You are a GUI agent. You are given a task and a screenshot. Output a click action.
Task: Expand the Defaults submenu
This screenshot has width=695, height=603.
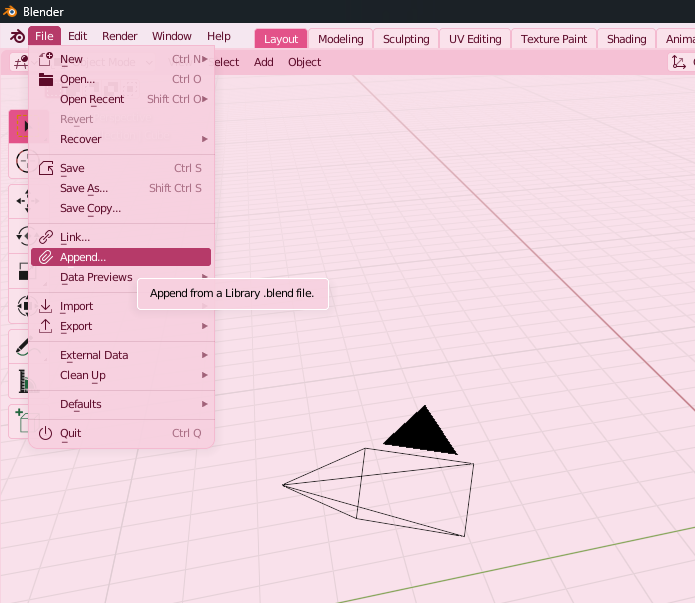point(121,404)
